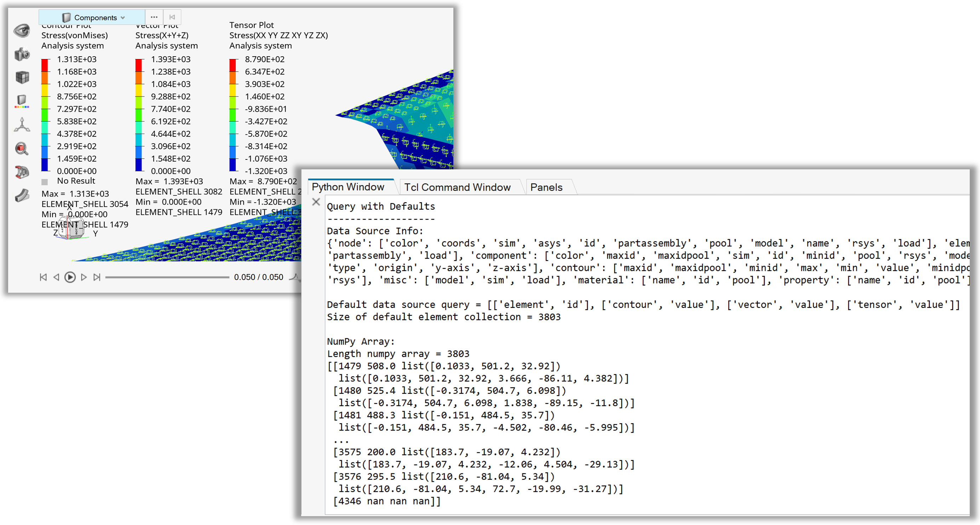Click the color-by-component icon with rainbow dots
The width and height of the screenshot is (980, 525).
(22, 101)
